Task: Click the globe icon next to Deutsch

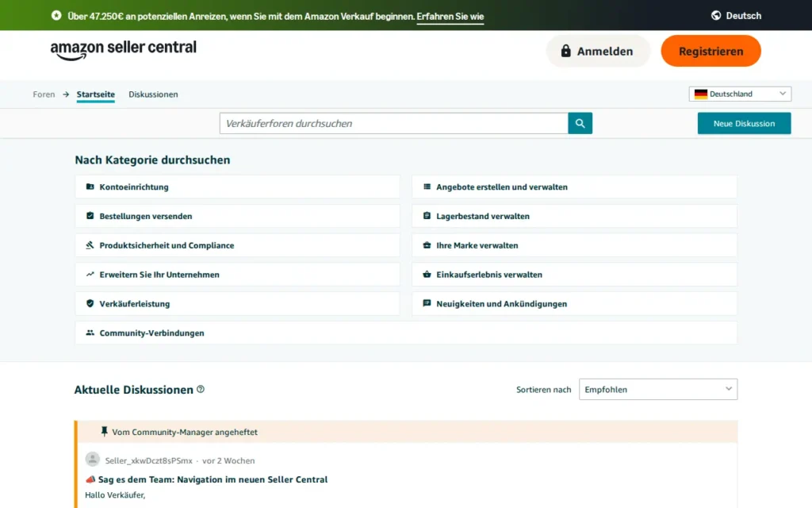Action: (716, 16)
